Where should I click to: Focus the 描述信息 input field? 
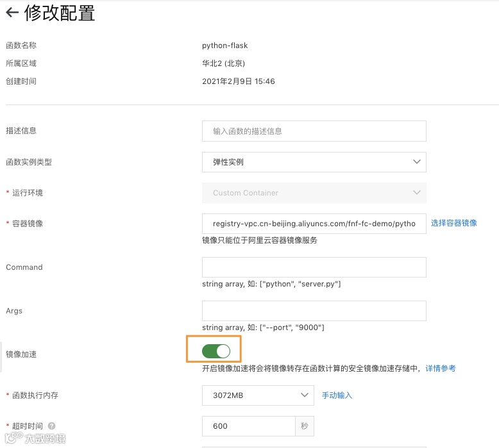314,131
